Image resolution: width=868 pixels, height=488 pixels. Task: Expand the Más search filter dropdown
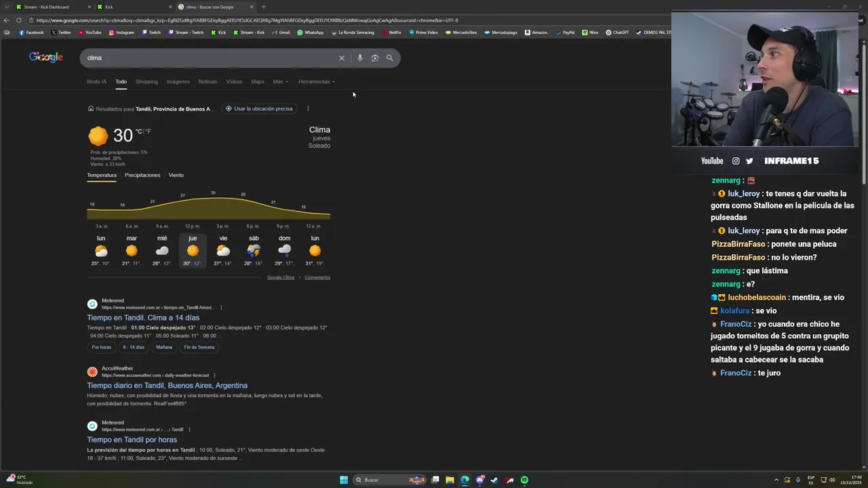click(x=280, y=81)
